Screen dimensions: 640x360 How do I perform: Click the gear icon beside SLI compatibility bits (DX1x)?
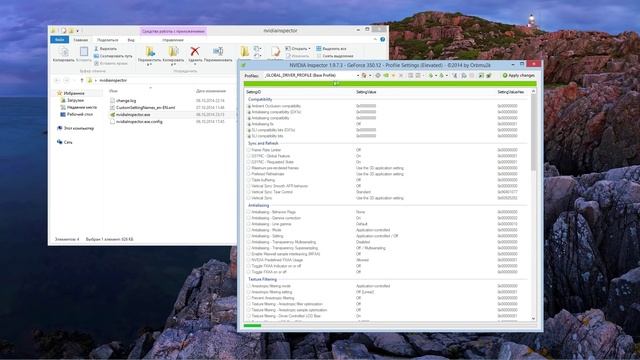click(x=249, y=130)
